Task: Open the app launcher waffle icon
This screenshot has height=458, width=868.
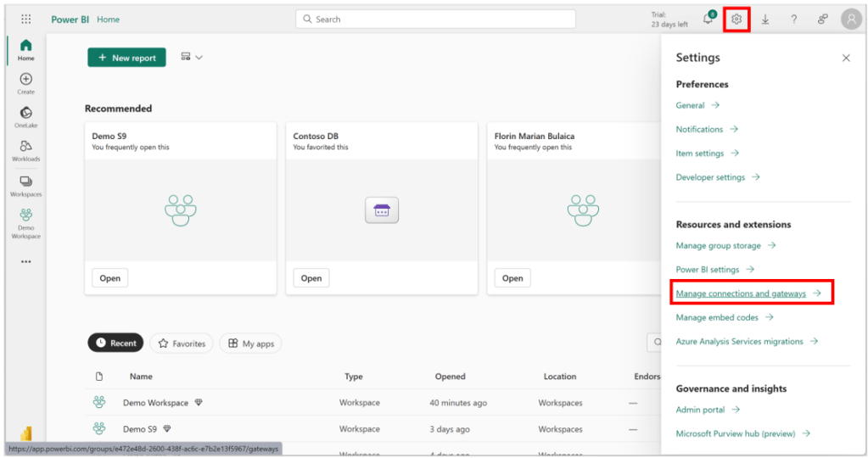Action: tap(25, 20)
